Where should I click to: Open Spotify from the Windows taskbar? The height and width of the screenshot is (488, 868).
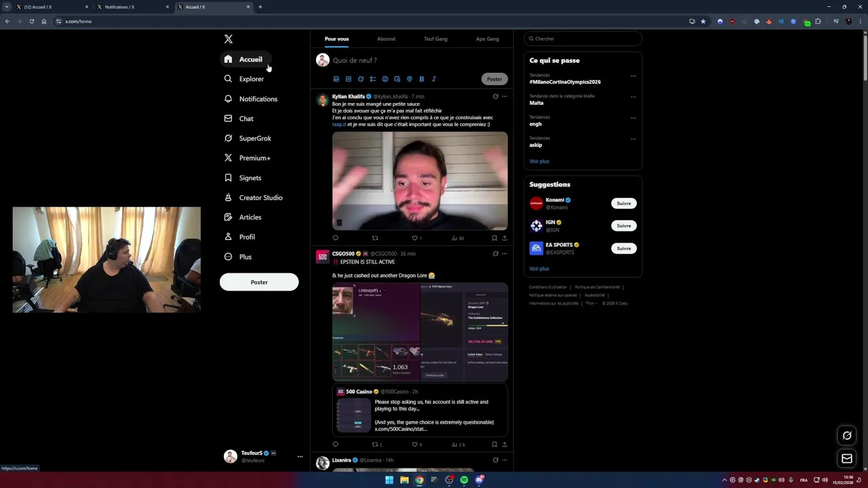point(464,480)
